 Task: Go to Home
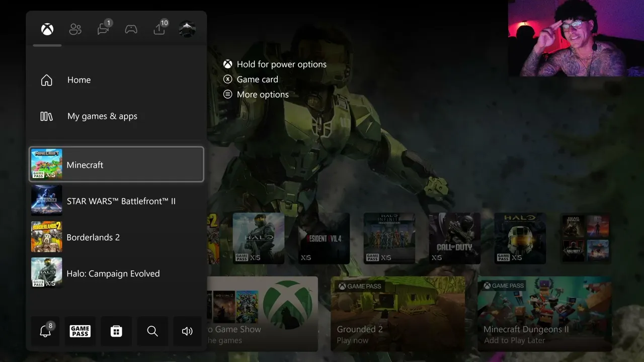pyautogui.click(x=117, y=80)
